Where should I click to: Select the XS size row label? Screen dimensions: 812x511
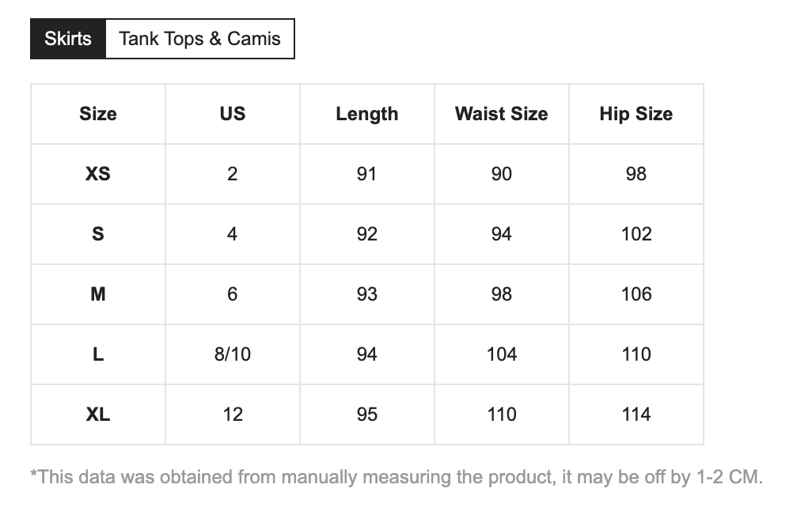coord(98,174)
